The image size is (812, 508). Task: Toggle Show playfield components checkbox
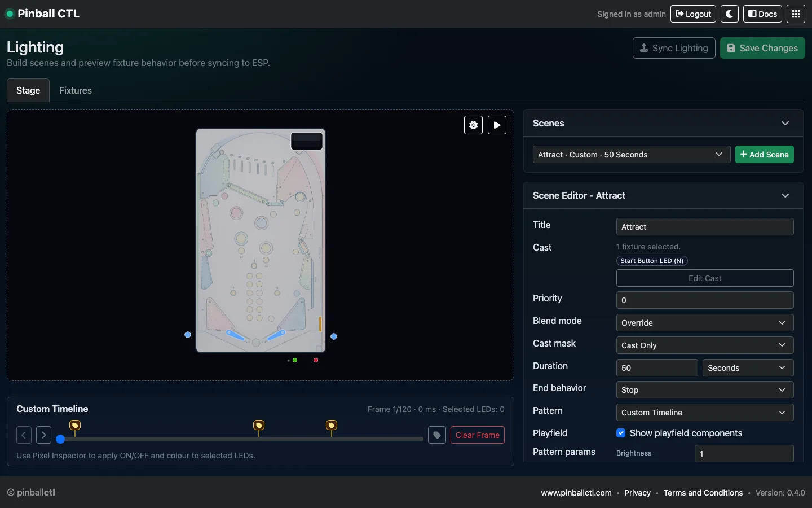[x=621, y=433]
